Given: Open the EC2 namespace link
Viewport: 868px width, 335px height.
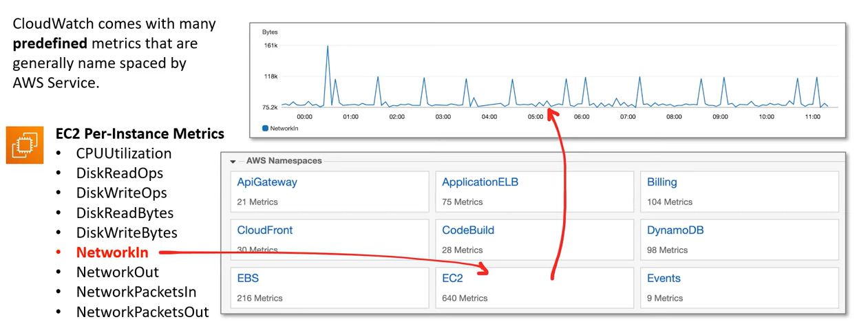Looking at the screenshot, I should [452, 278].
